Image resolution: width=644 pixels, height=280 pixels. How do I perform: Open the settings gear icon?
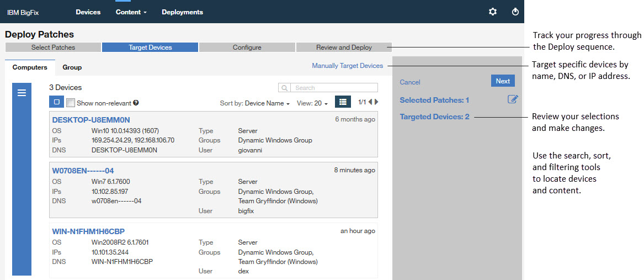pos(493,12)
